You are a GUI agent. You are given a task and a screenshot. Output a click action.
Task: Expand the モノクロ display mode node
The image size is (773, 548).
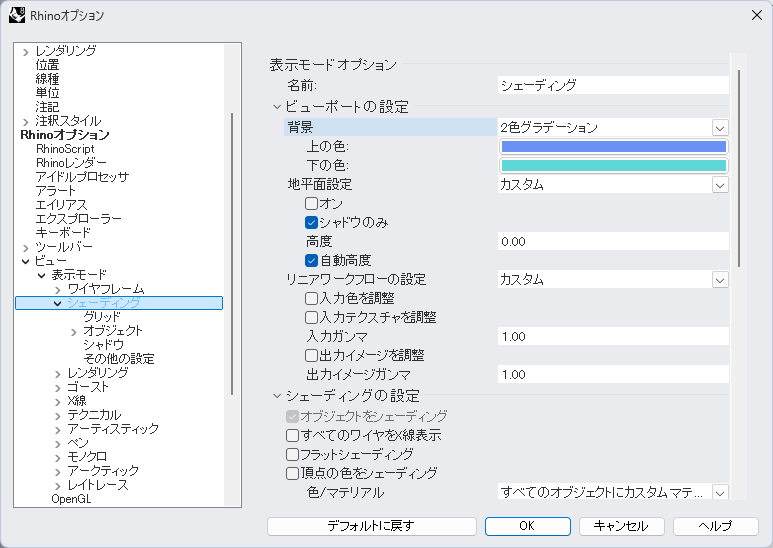point(58,457)
